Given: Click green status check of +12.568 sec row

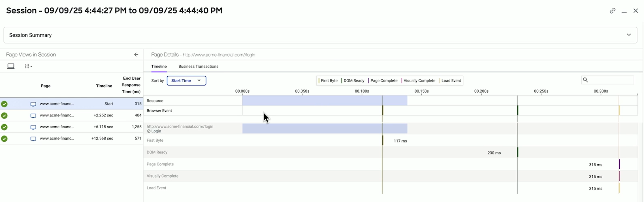Looking at the screenshot, I should [x=4, y=139].
